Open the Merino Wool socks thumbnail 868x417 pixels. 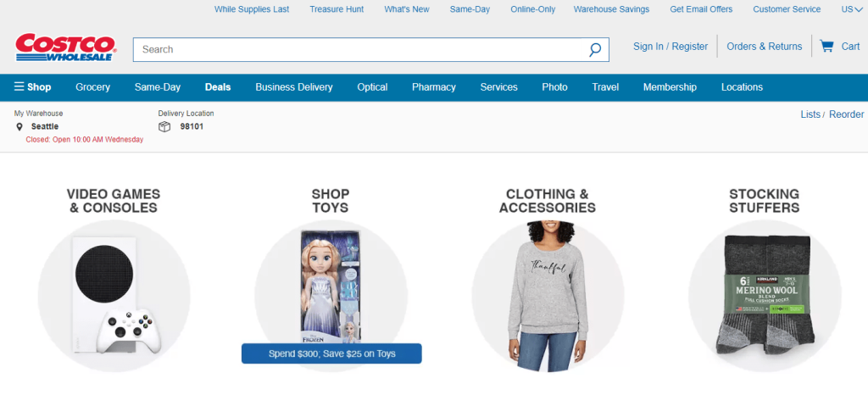tap(765, 297)
